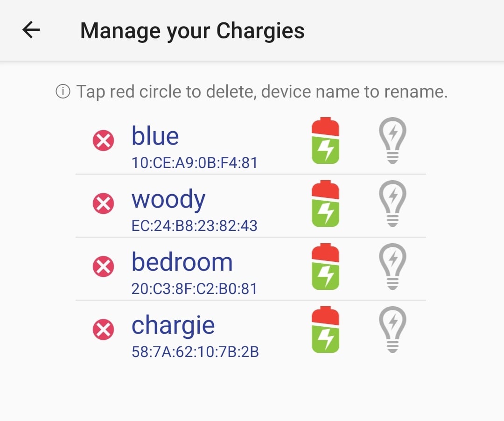Rename the device named woody
Image resolution: width=504 pixels, height=421 pixels.
pos(168,199)
